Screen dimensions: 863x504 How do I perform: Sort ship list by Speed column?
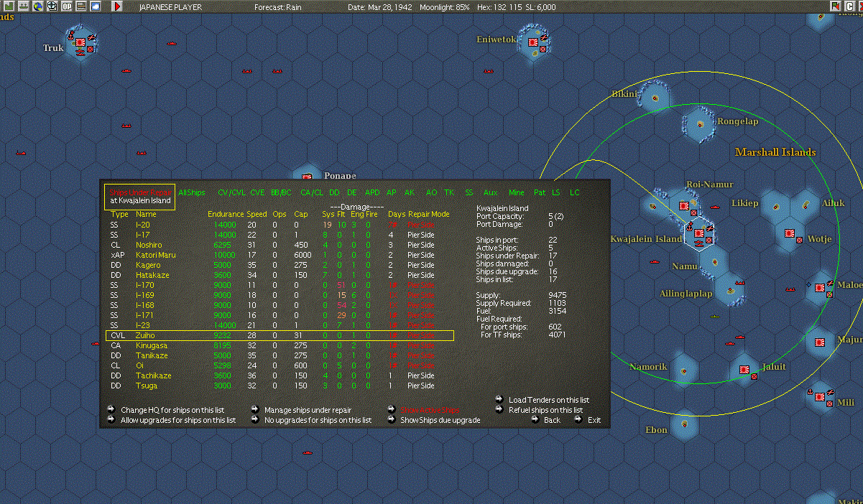coord(257,214)
